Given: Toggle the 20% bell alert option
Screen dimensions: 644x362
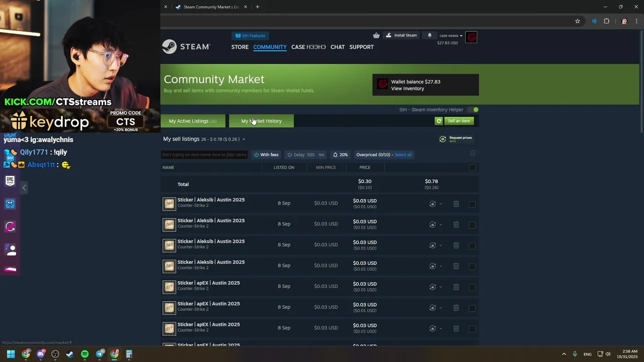Looking at the screenshot, I should (x=341, y=155).
